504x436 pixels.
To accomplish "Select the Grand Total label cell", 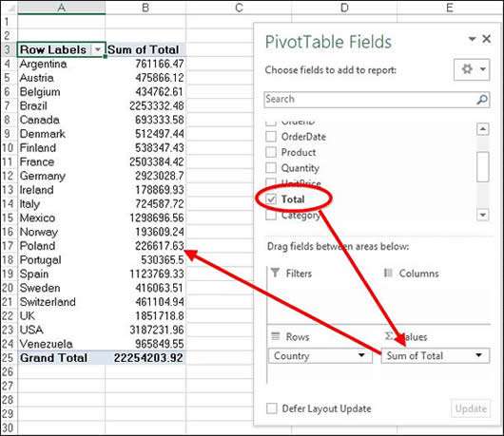I will (62, 358).
